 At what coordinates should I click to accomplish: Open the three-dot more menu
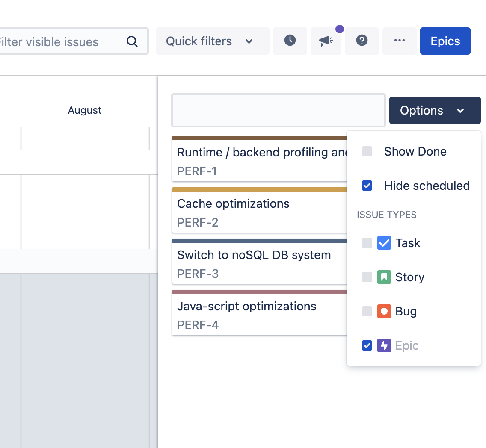pyautogui.click(x=399, y=41)
